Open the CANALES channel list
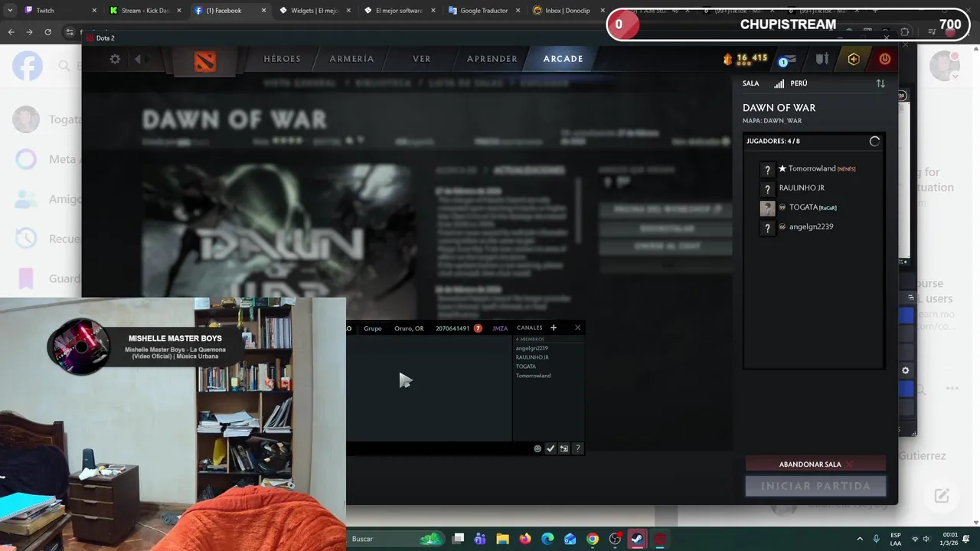 [x=529, y=328]
